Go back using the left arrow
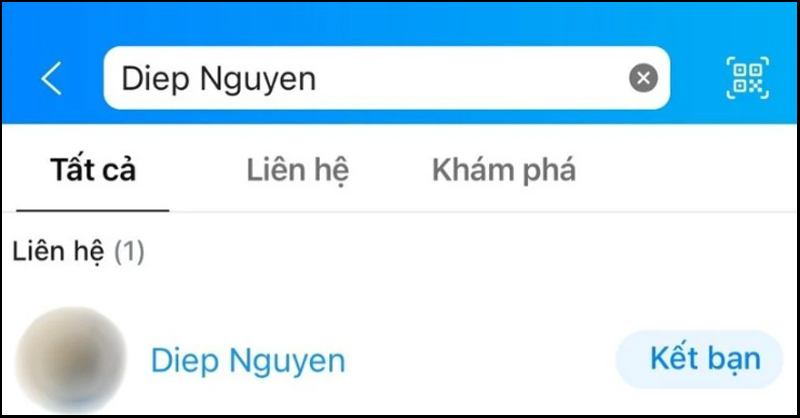The image size is (800, 418). point(52,78)
